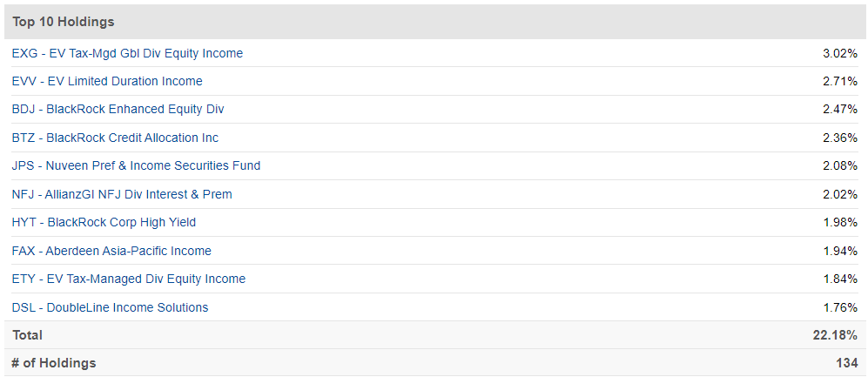
Task: Open ETY - EV Tax-Managed Div Equity Income
Action: coord(129,279)
